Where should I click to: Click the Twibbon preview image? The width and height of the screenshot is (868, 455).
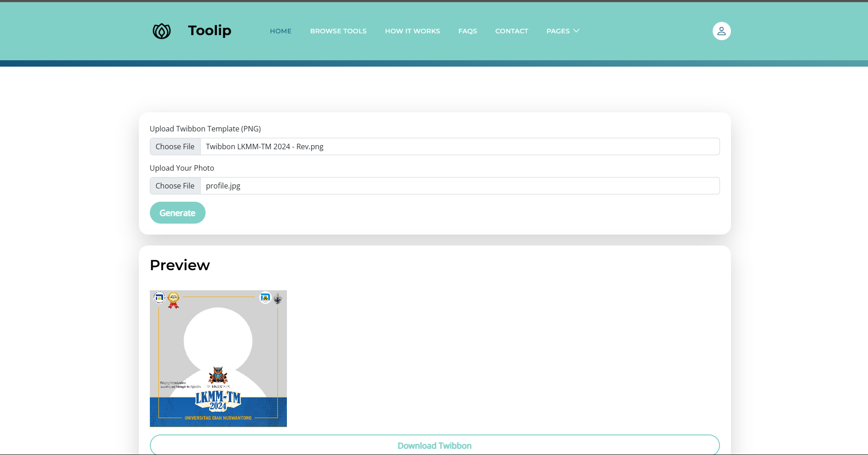tap(218, 342)
